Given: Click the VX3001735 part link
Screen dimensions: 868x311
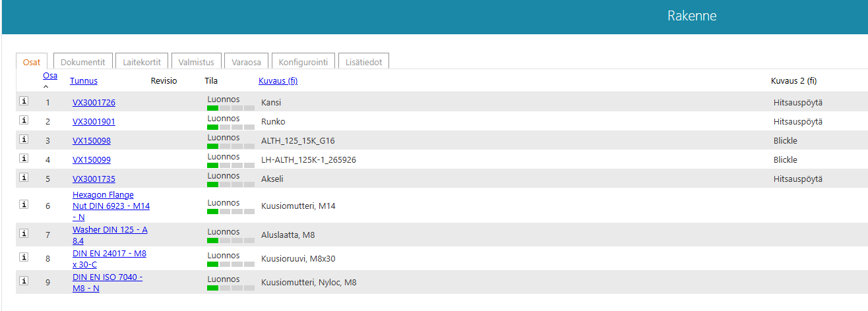Looking at the screenshot, I should (94, 179).
